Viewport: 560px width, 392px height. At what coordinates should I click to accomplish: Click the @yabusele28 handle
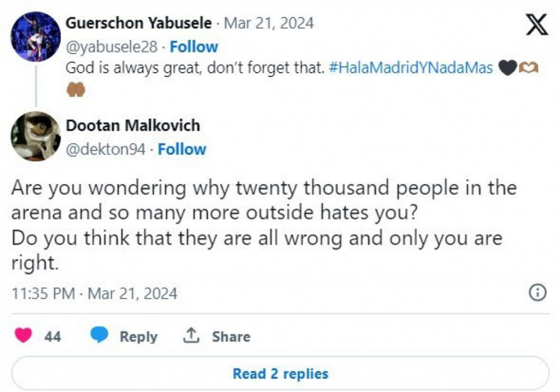click(x=111, y=47)
